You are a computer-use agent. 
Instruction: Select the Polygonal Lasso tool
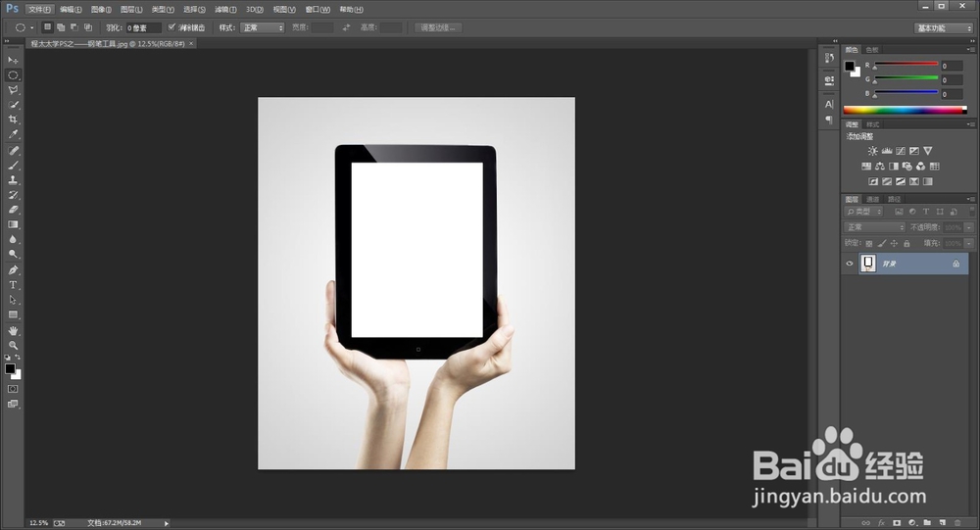[13, 90]
